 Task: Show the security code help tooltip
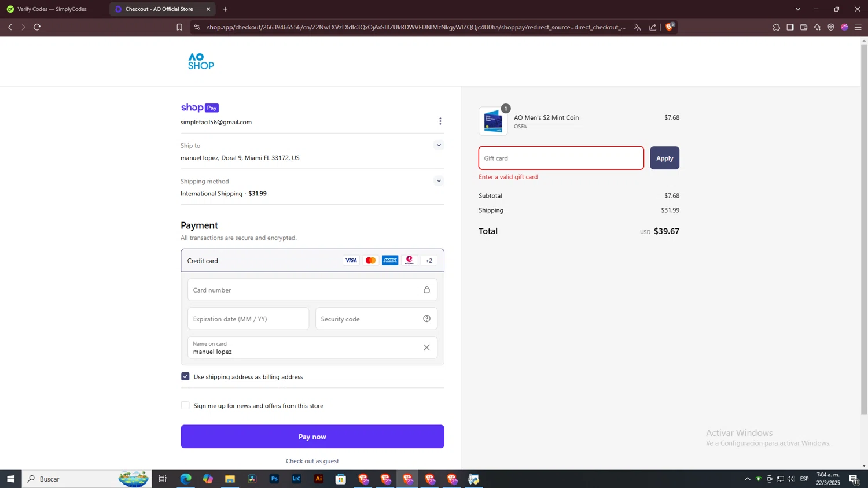point(426,319)
